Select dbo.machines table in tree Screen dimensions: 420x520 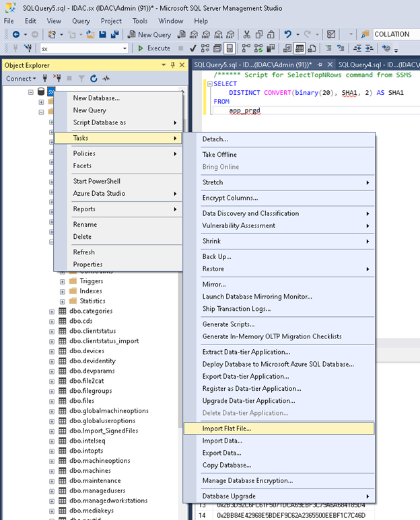[91, 470]
